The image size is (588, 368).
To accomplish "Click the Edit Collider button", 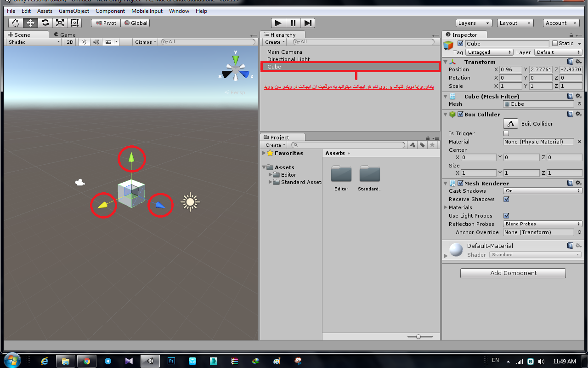I will (510, 124).
